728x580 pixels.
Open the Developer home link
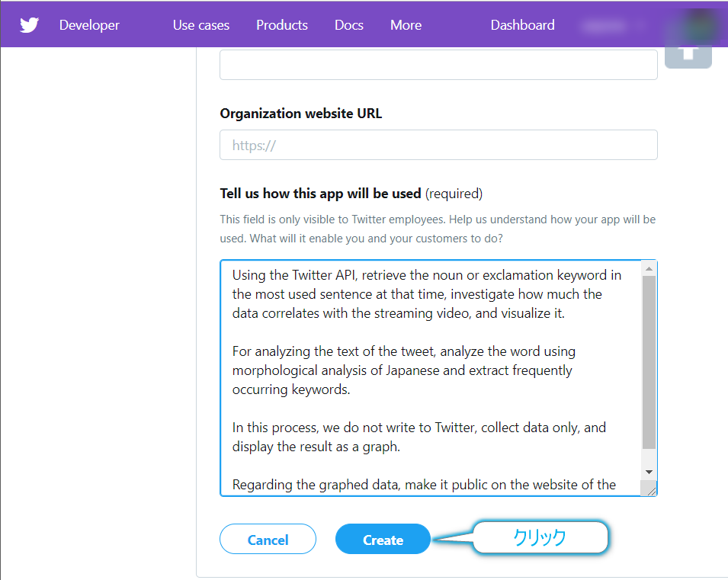(x=89, y=25)
